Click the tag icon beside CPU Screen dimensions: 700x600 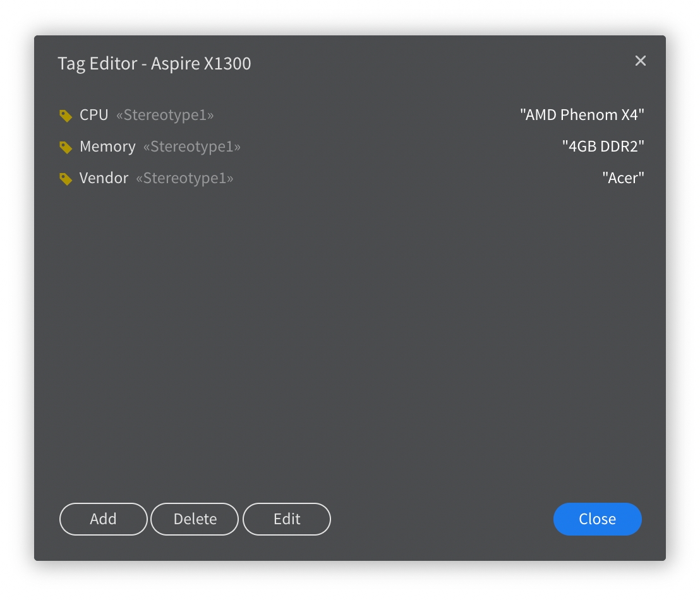tap(66, 116)
